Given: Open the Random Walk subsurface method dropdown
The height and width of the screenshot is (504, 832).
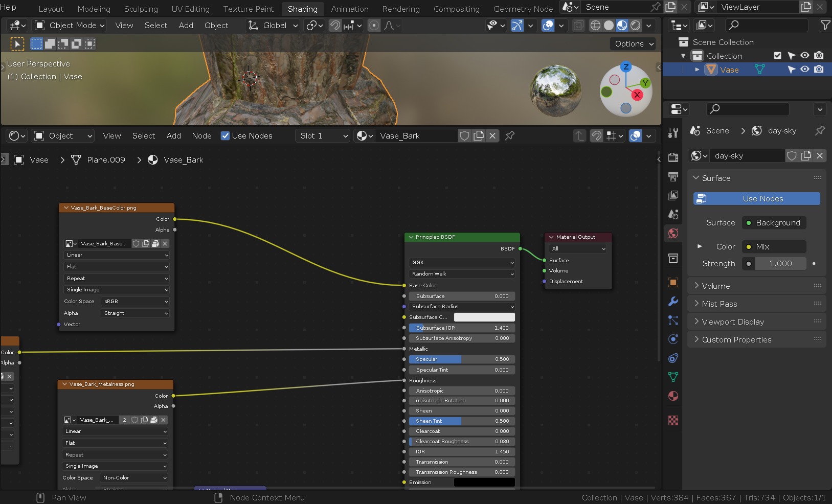Looking at the screenshot, I should tap(462, 273).
